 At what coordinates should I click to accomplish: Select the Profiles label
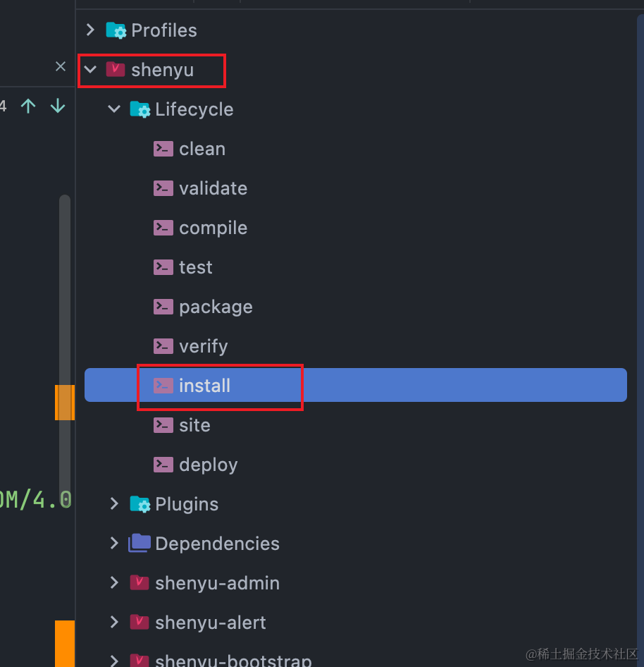(x=164, y=30)
